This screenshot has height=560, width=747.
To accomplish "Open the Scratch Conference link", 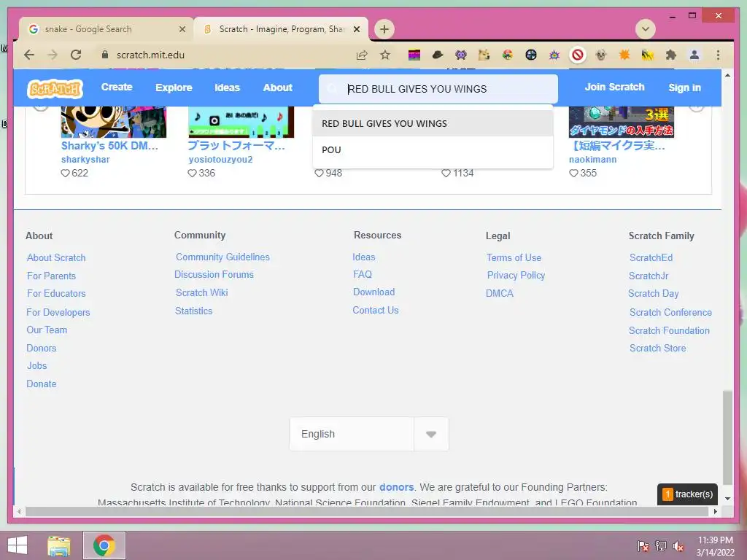I will 671,312.
